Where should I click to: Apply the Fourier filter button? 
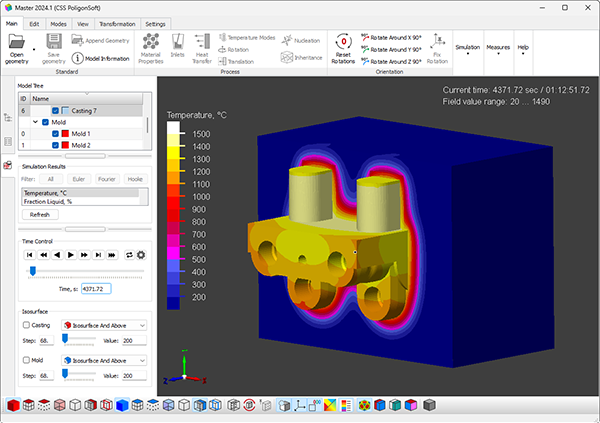tap(107, 179)
